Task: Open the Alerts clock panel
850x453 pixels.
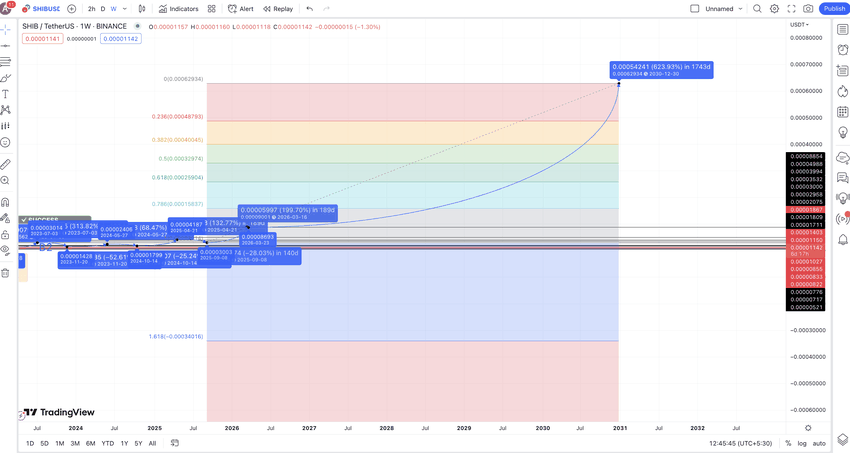Action: [842, 50]
